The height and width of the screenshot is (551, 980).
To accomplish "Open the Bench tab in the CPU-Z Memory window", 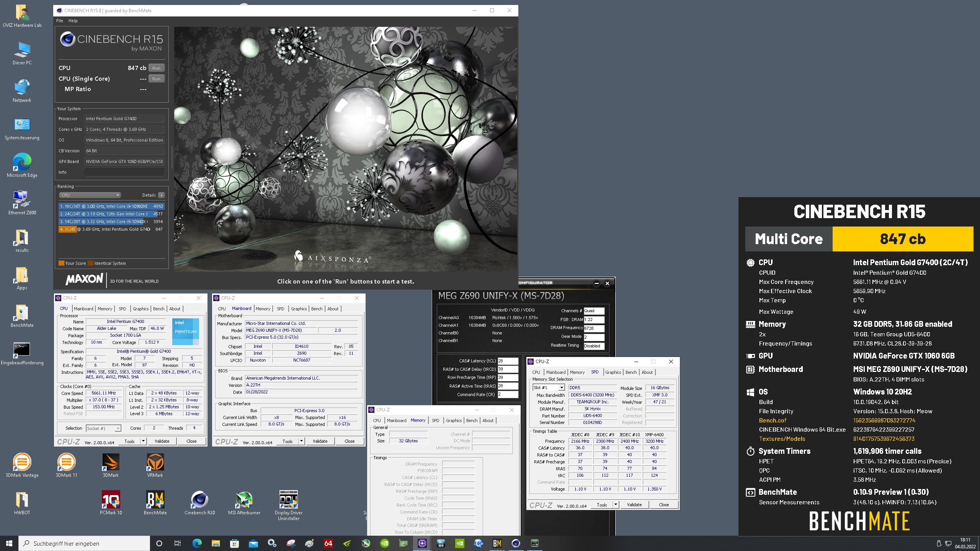I will point(472,421).
